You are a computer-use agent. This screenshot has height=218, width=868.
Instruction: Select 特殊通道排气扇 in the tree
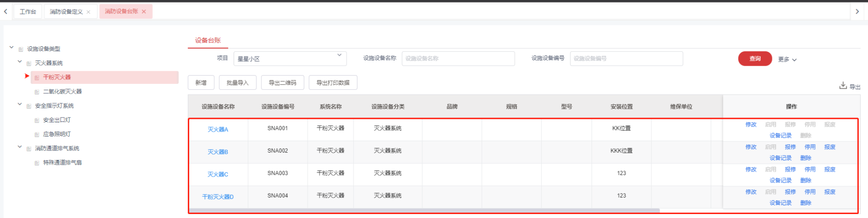(62, 163)
